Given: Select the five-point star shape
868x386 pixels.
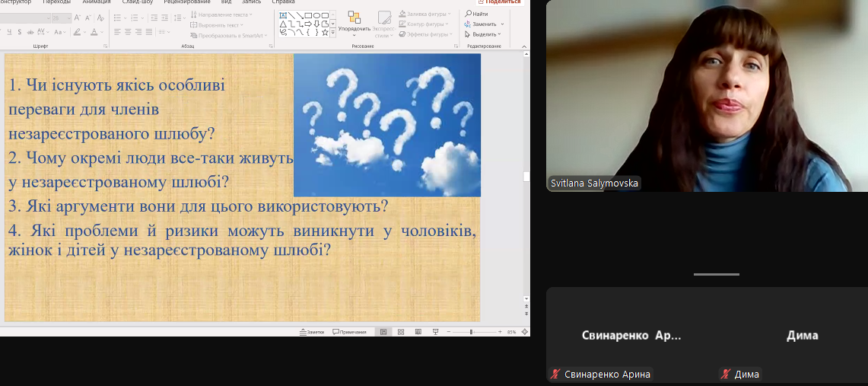Looking at the screenshot, I should tap(325, 32).
